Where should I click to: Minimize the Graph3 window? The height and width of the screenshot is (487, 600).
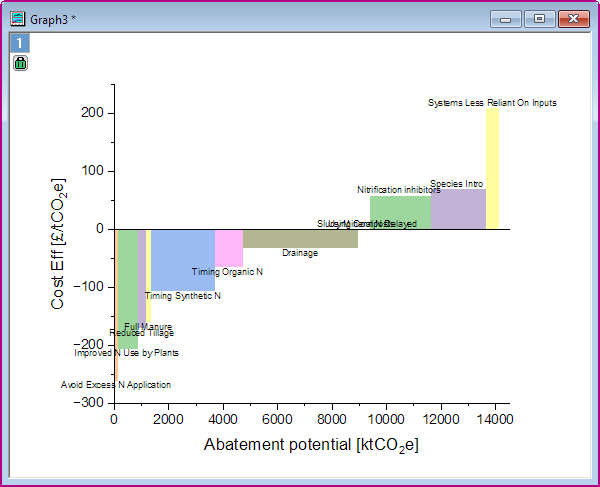pyautogui.click(x=505, y=19)
